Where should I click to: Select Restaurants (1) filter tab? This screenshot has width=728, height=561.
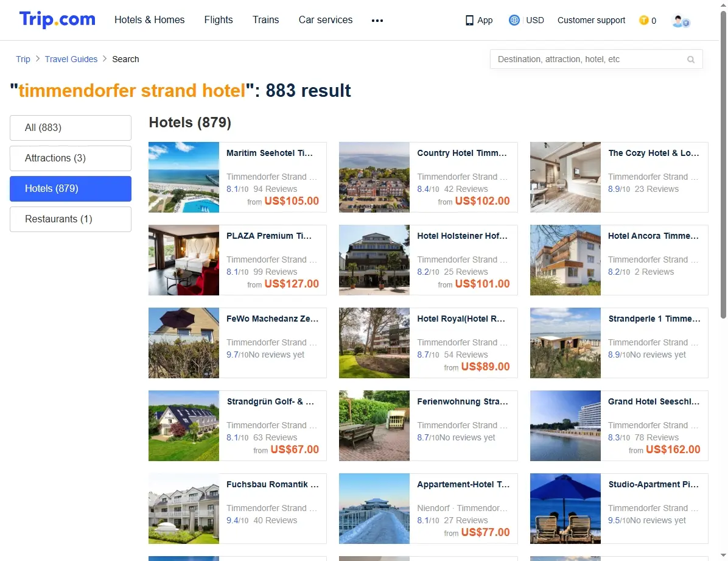[x=71, y=219]
